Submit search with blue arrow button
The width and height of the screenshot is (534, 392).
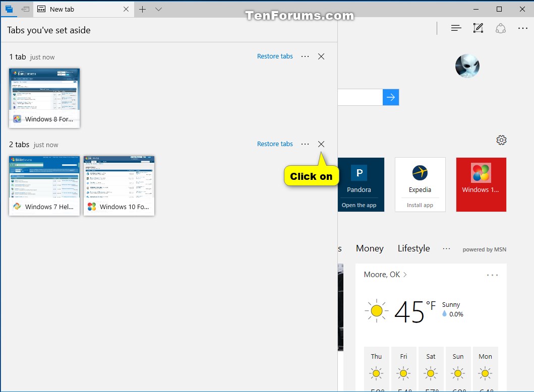[x=391, y=97]
